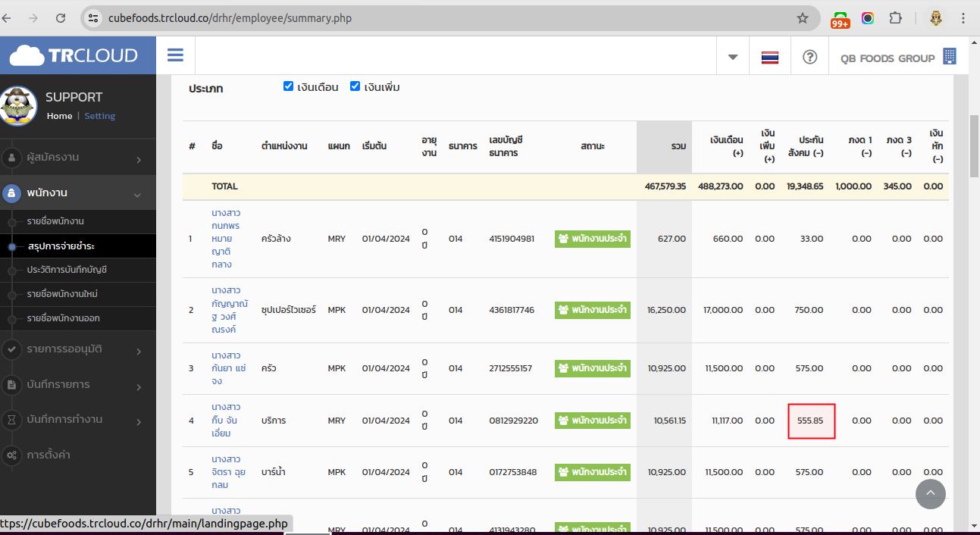Click the บันทึกรายการ document icon

tap(11, 385)
